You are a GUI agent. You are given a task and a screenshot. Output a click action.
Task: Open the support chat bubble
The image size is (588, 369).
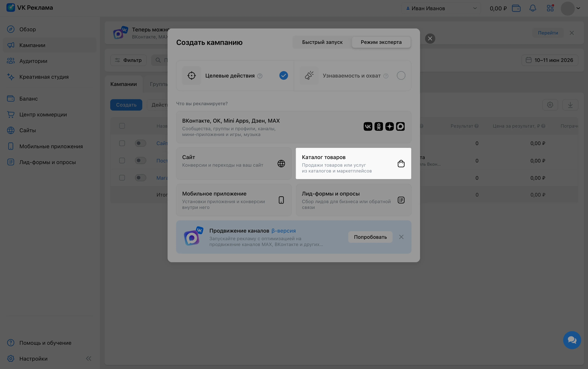click(572, 340)
